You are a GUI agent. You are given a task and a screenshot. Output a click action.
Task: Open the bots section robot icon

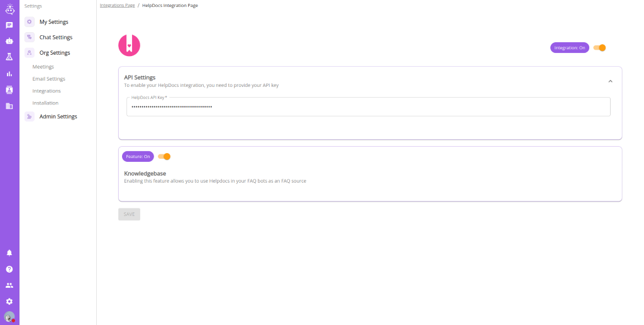point(9,41)
